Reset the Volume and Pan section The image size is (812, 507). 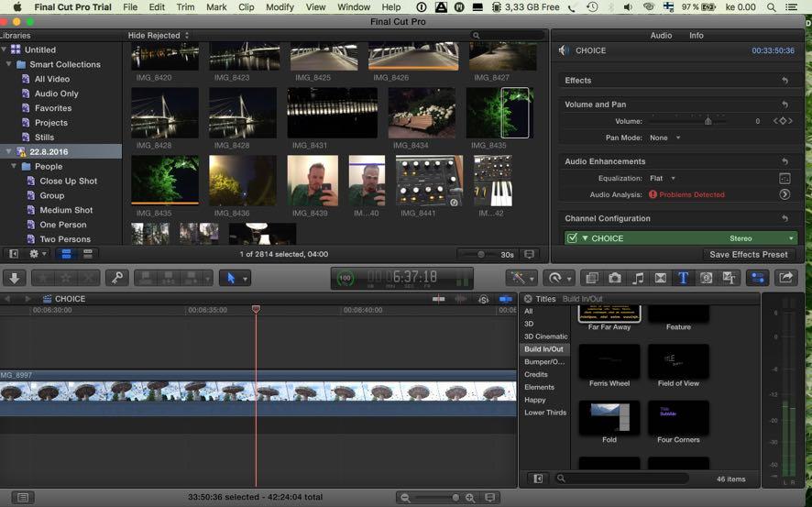[x=785, y=105]
